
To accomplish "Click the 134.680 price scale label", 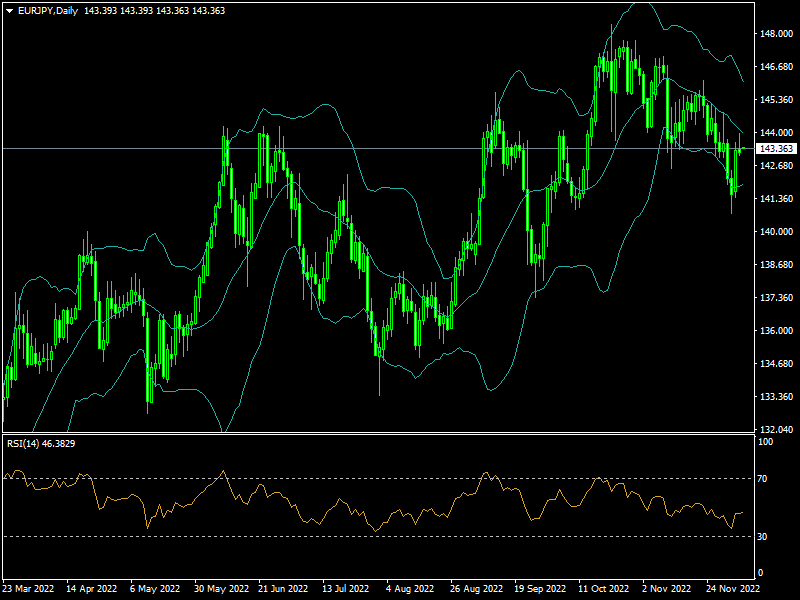I will pyautogui.click(x=776, y=364).
